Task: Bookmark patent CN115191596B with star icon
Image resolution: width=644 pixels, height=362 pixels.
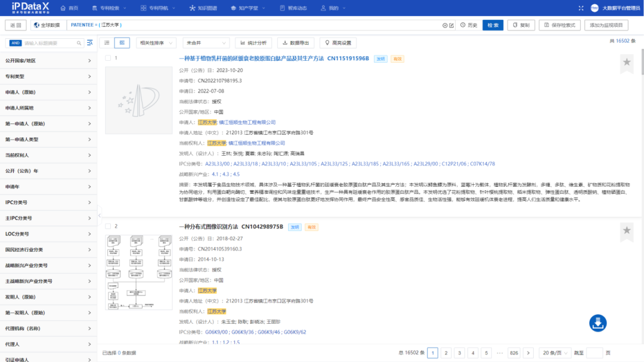Action: 627,63
